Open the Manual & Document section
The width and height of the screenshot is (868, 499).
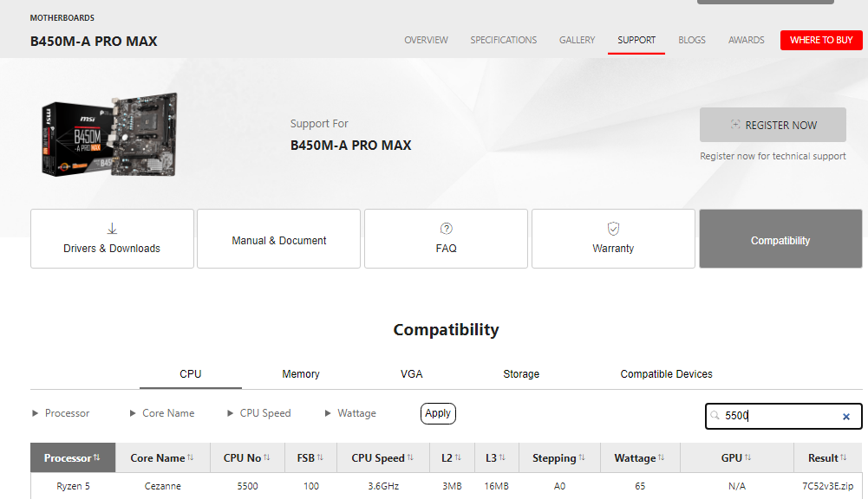tap(279, 238)
